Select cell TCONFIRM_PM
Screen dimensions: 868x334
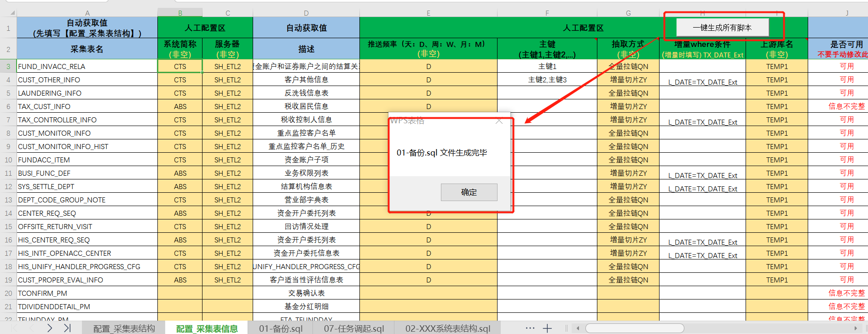point(87,293)
